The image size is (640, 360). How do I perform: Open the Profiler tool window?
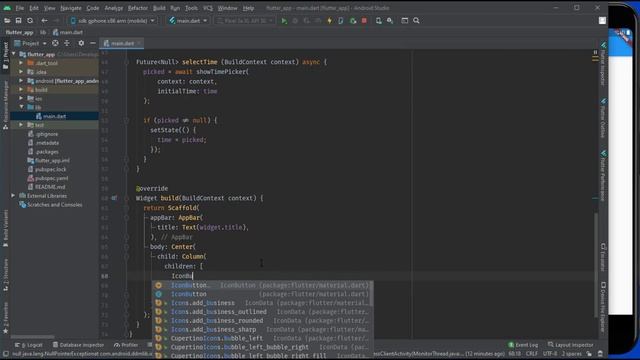pyautogui.click(x=126, y=345)
